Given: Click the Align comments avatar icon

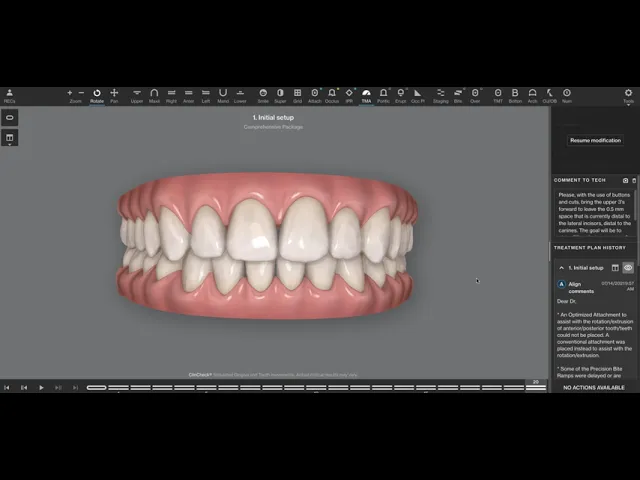Looking at the screenshot, I should click(x=562, y=284).
